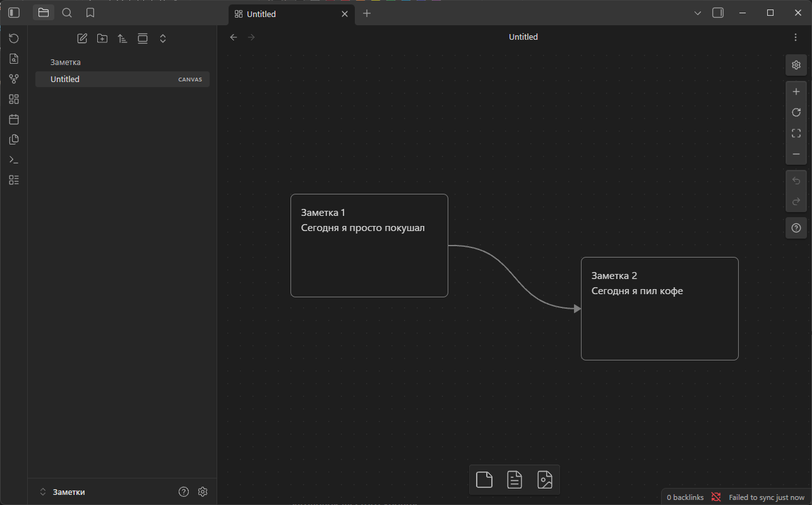
Task: Click the new note icon
Action: [x=82, y=39]
